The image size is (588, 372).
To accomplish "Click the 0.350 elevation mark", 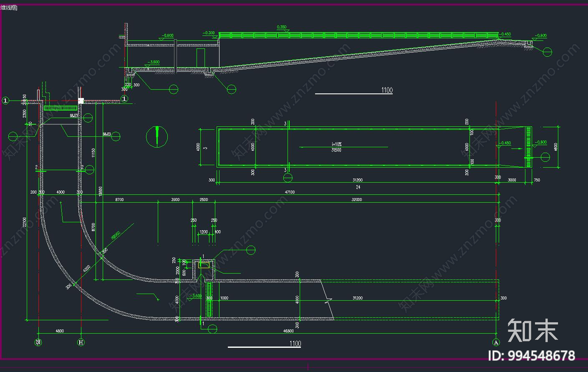I will [x=282, y=27].
